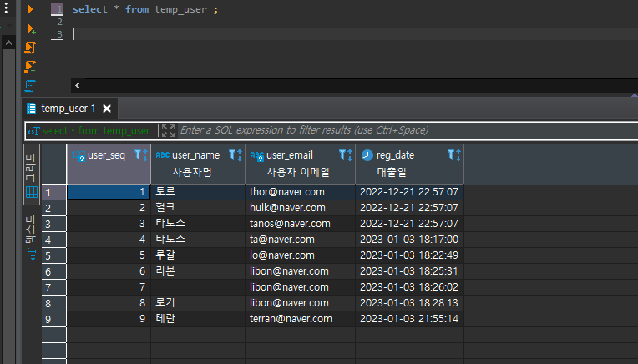Click the email cell thor@naver.com
This screenshot has width=638, height=364.
tap(301, 191)
